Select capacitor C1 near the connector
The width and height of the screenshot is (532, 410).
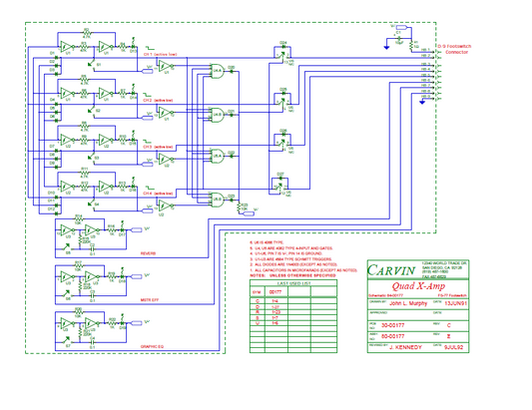click(398, 39)
